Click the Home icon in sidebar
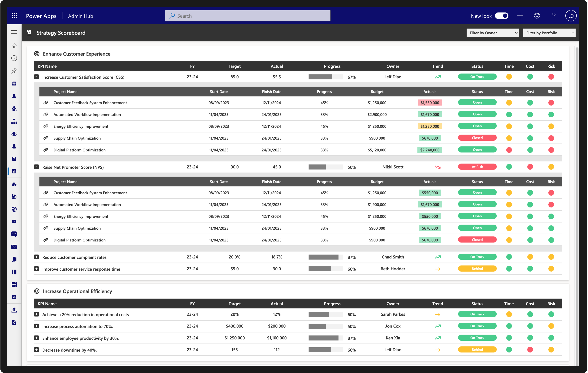This screenshot has height=373, width=588. click(x=14, y=46)
